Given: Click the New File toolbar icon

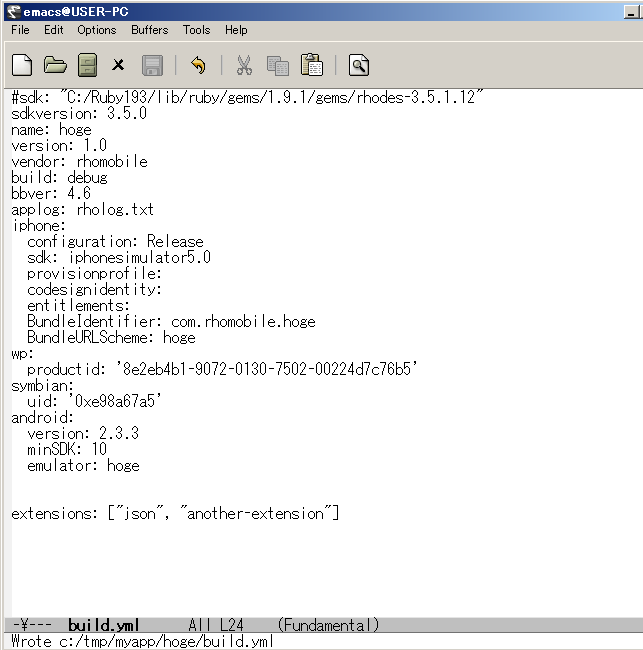Looking at the screenshot, I should pyautogui.click(x=22, y=65).
